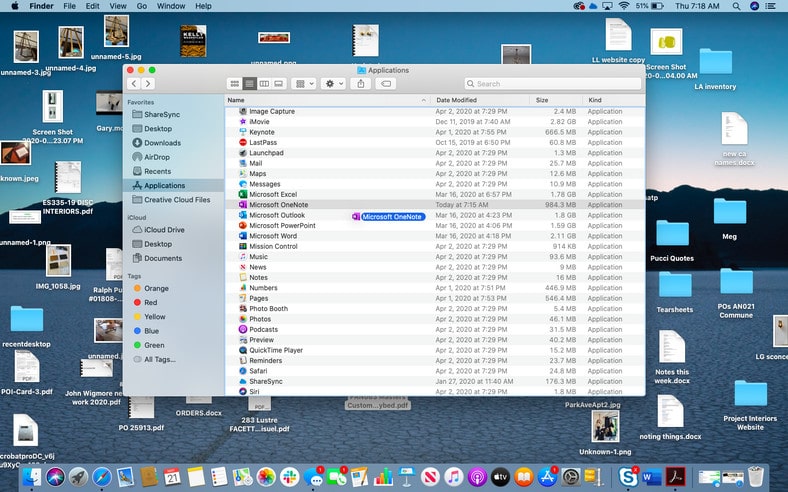Select Microsoft Word app icon

[243, 236]
